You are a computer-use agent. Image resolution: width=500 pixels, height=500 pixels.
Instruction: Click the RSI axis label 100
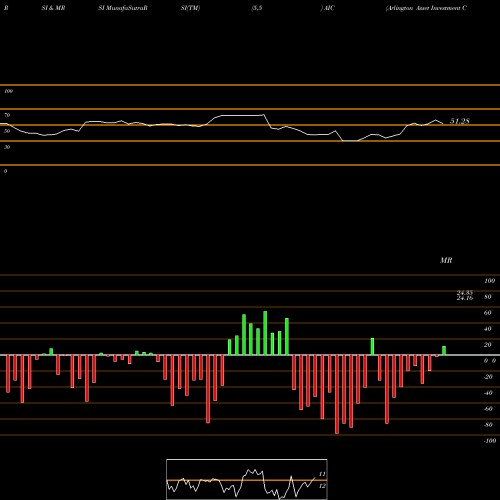[8, 91]
